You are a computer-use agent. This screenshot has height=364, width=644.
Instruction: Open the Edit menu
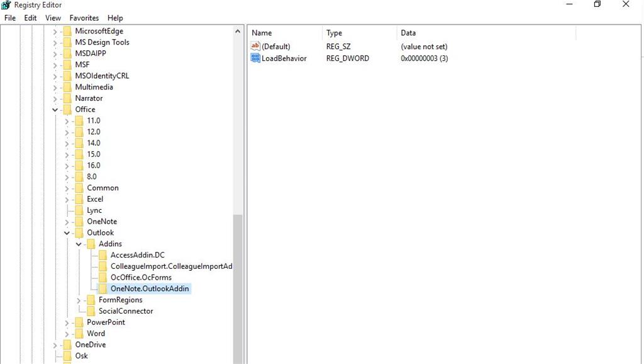tap(30, 18)
